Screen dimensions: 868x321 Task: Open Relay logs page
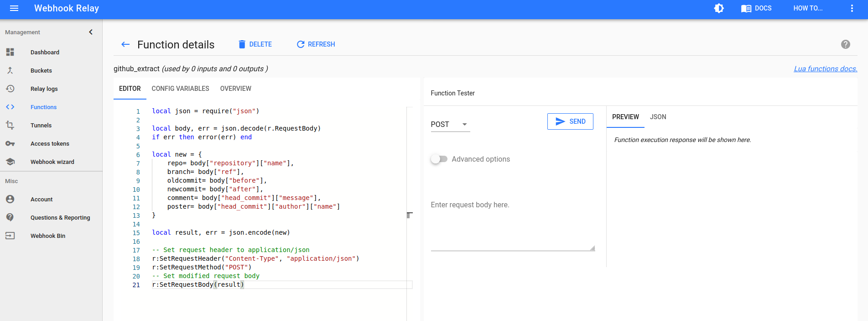pyautogui.click(x=44, y=89)
